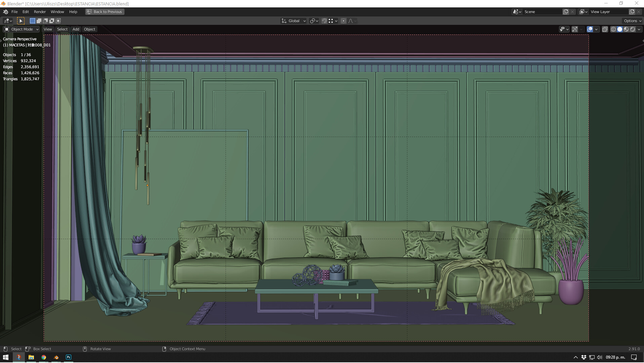The image size is (644, 363).
Task: Open the viewport View menu
Action: click(x=48, y=29)
